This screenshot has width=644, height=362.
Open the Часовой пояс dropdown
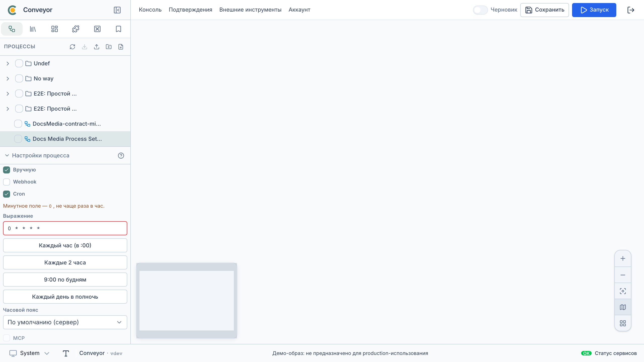pos(65,322)
